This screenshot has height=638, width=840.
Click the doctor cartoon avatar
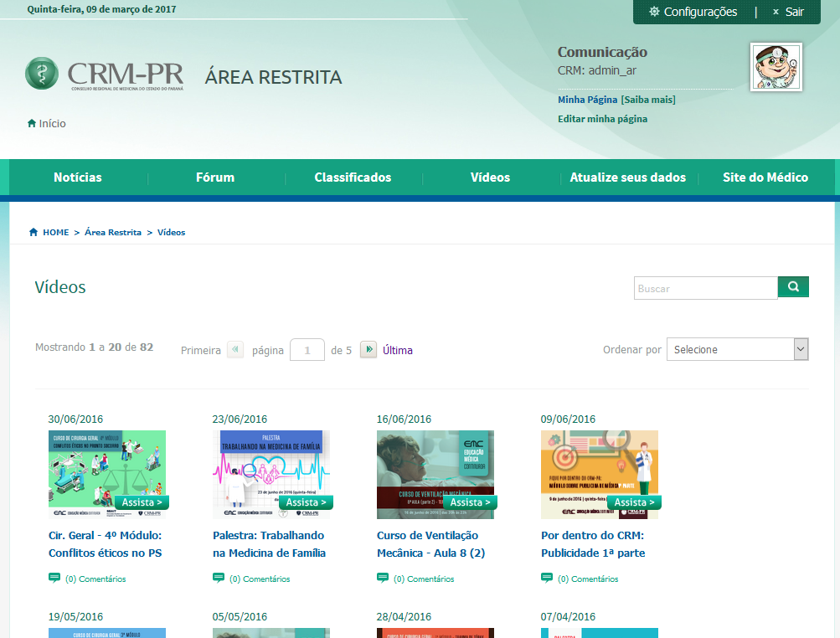[x=776, y=67]
